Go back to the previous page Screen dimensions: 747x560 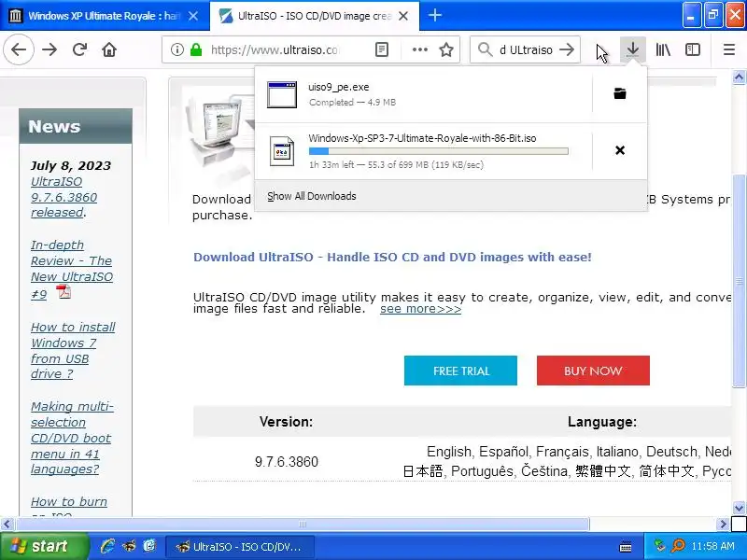pyautogui.click(x=19, y=49)
